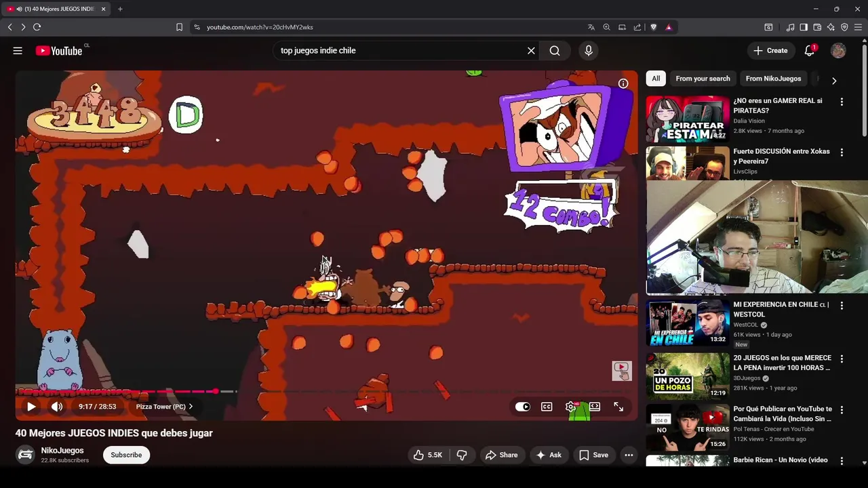Viewport: 868px width, 488px height.
Task: Open options for 20 JUEGOS 100 HORAS video
Action: [842, 359]
